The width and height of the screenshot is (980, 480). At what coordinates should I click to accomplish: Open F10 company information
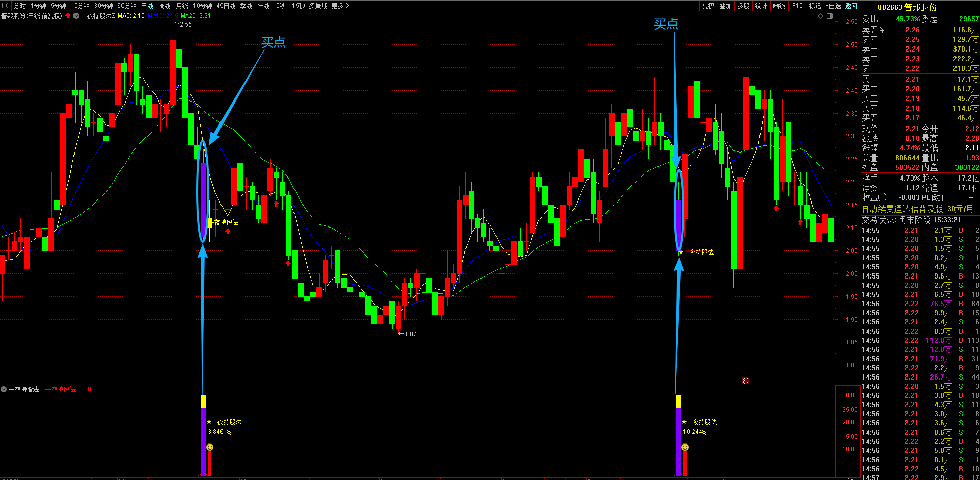(x=797, y=6)
